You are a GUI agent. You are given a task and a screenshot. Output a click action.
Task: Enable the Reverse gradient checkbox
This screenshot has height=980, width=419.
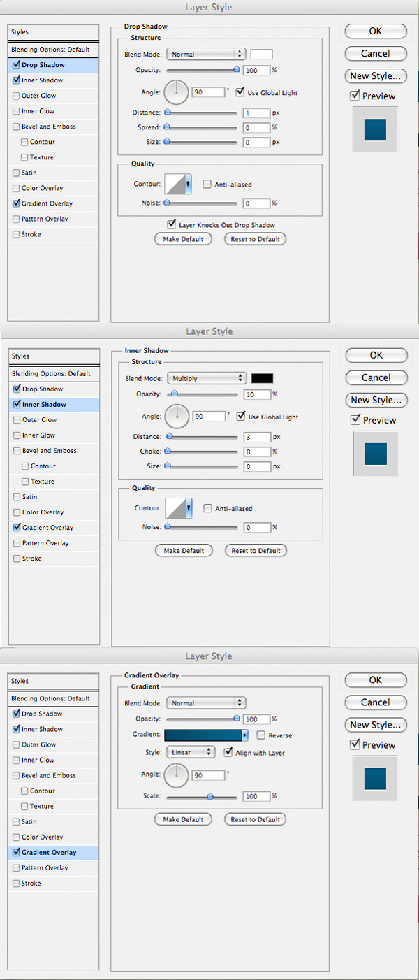(261, 735)
